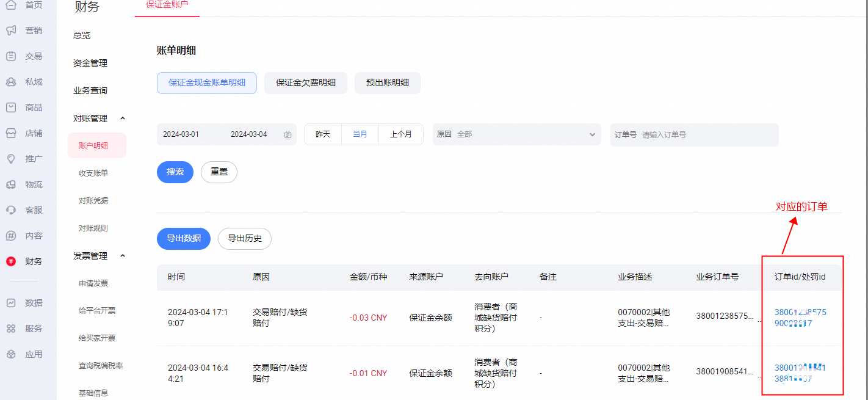Click the 推广 lightbulb icon
The height and width of the screenshot is (400, 868).
tap(11, 159)
